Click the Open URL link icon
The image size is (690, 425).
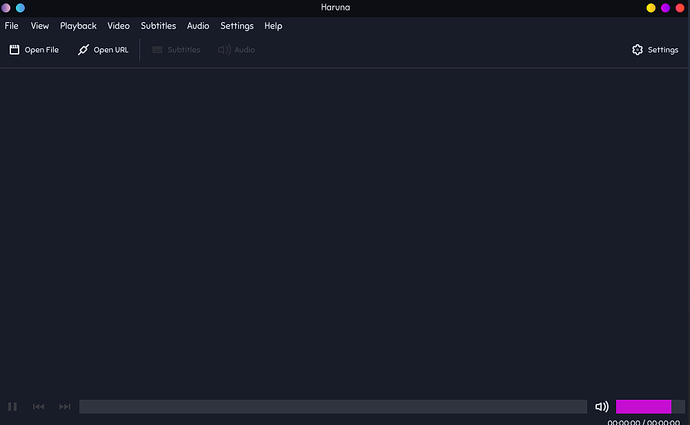pyautogui.click(x=84, y=50)
